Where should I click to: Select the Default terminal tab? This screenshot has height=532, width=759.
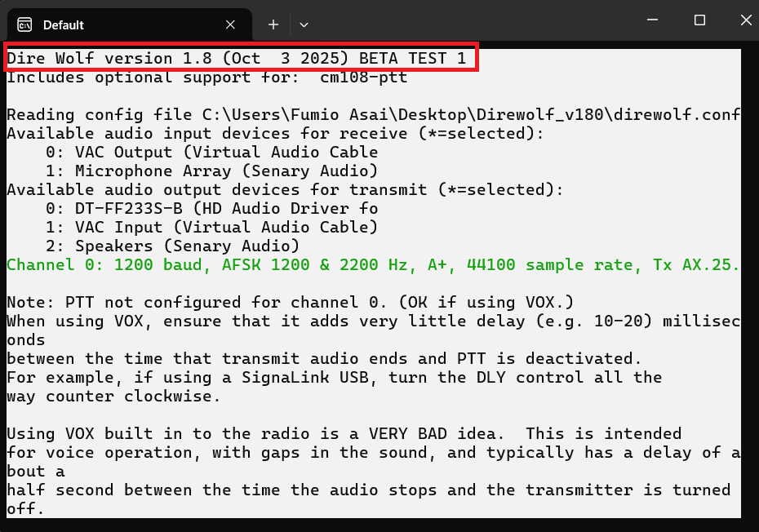tap(129, 24)
